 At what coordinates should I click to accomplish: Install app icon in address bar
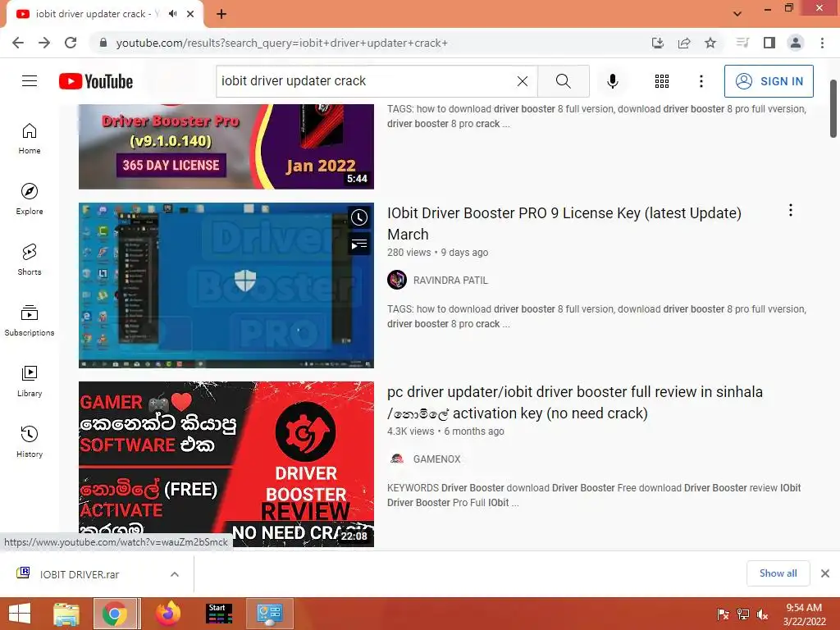point(657,43)
